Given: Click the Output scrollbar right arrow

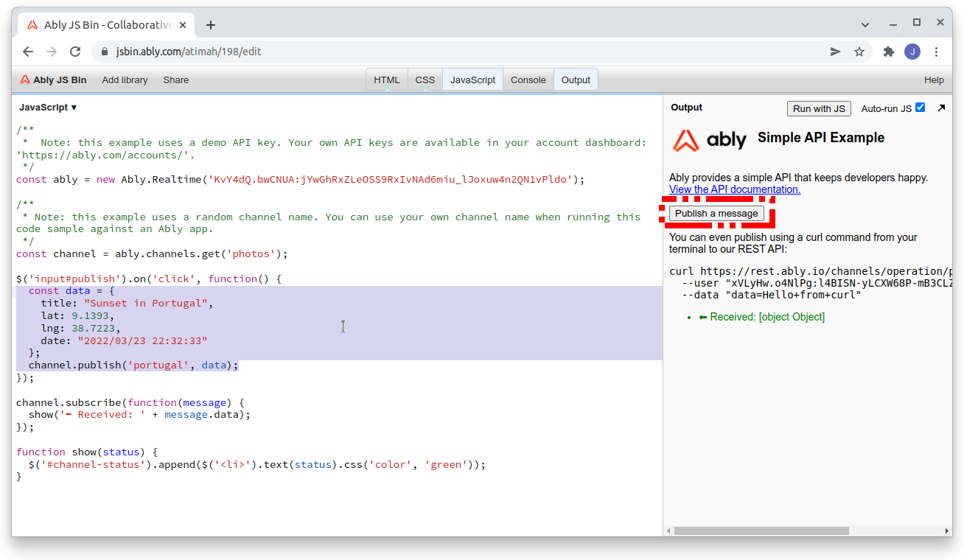Looking at the screenshot, I should [947, 531].
